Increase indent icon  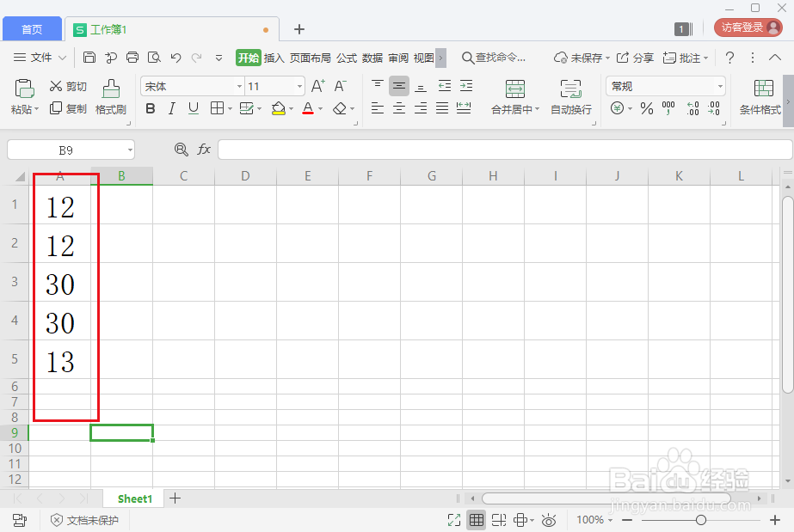point(466,86)
